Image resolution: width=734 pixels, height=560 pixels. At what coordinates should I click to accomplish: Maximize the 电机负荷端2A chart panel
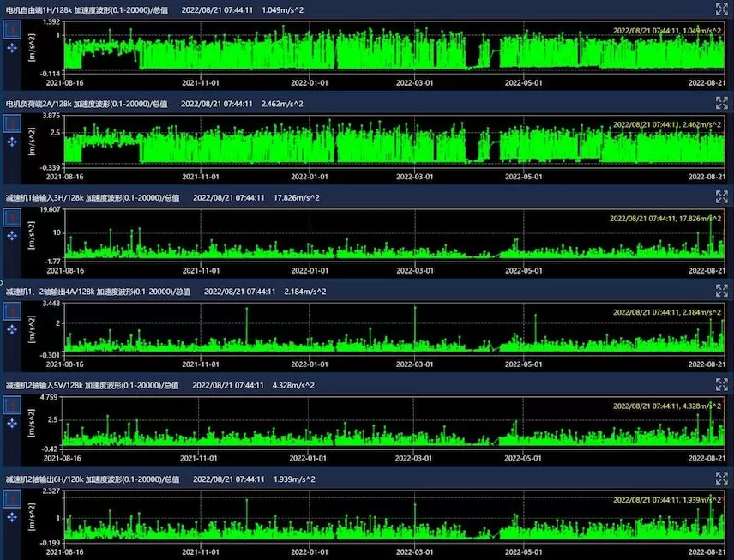(721, 103)
